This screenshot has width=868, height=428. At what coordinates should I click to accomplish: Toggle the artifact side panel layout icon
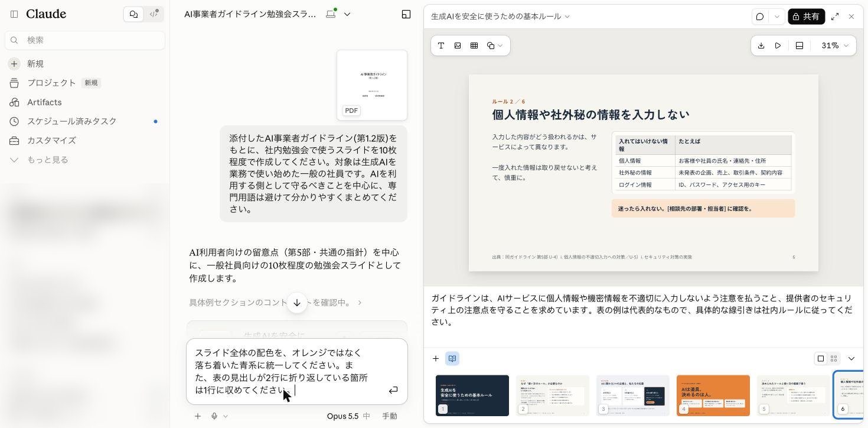(x=406, y=14)
